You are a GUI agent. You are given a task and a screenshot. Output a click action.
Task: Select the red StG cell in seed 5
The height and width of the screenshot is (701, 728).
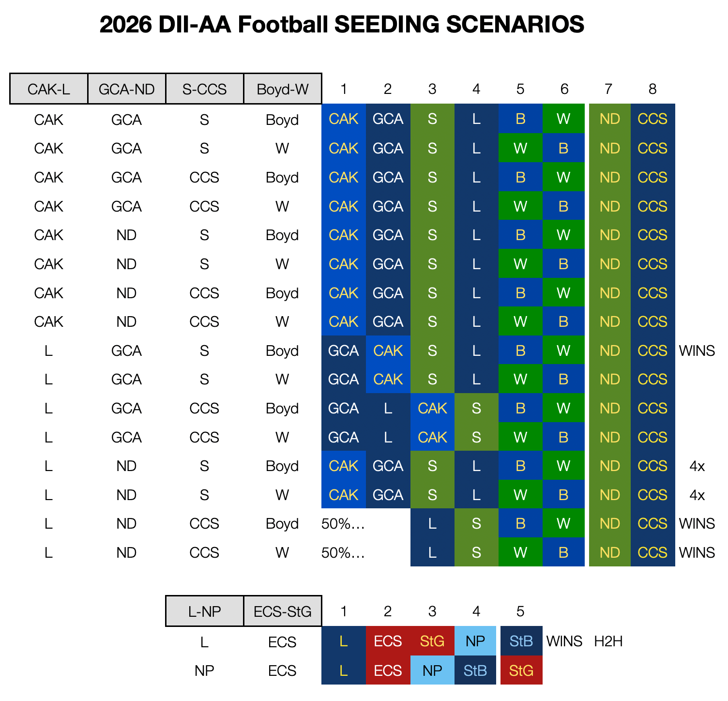pyautogui.click(x=521, y=670)
